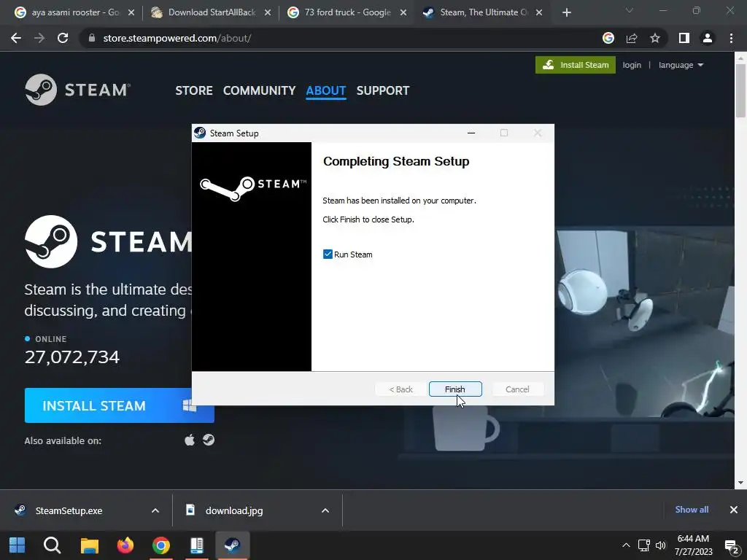Viewport: 747px width, 560px height.
Task: Open the tab search chevron
Action: pyautogui.click(x=630, y=10)
